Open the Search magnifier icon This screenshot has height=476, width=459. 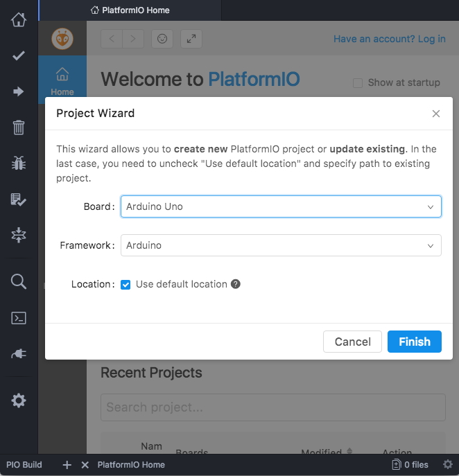(19, 281)
